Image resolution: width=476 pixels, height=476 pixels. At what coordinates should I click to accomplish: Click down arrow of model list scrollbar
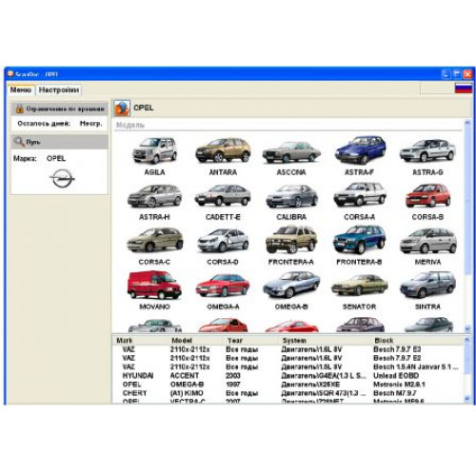467,328
